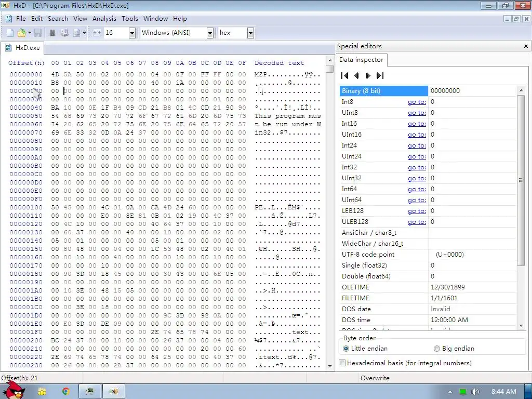Viewport: 532px width, 399px height.
Task: Enable Hexadecimal basis checkbox
Action: 342,363
